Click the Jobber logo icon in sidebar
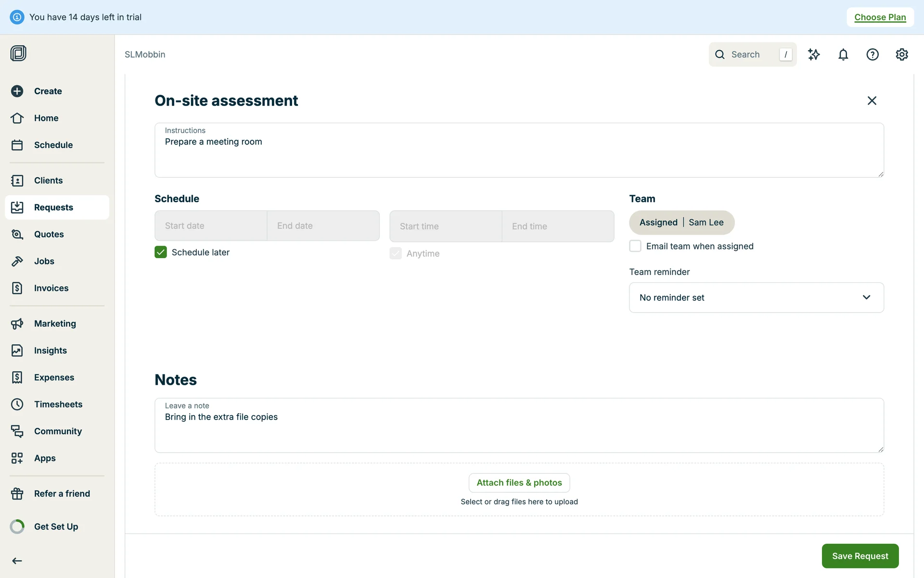Viewport: 924px width, 578px height. pyautogui.click(x=18, y=53)
